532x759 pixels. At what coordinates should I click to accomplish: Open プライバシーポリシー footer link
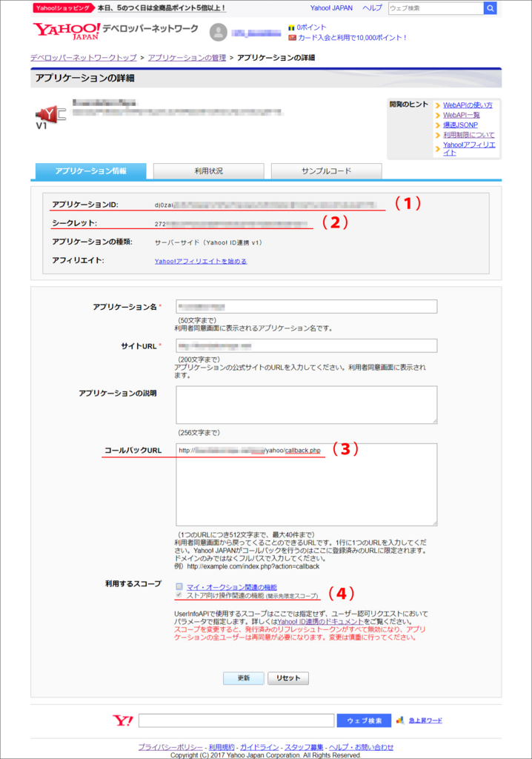pyautogui.click(x=170, y=747)
